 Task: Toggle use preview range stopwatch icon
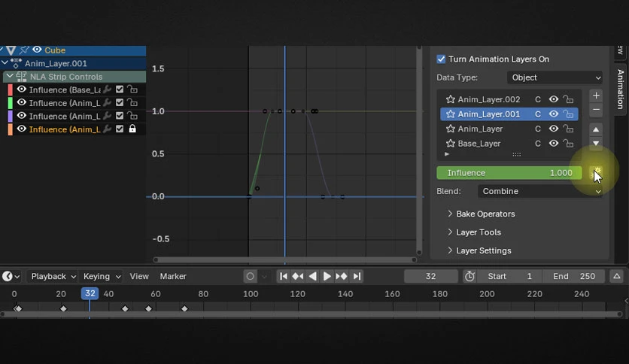[469, 276]
